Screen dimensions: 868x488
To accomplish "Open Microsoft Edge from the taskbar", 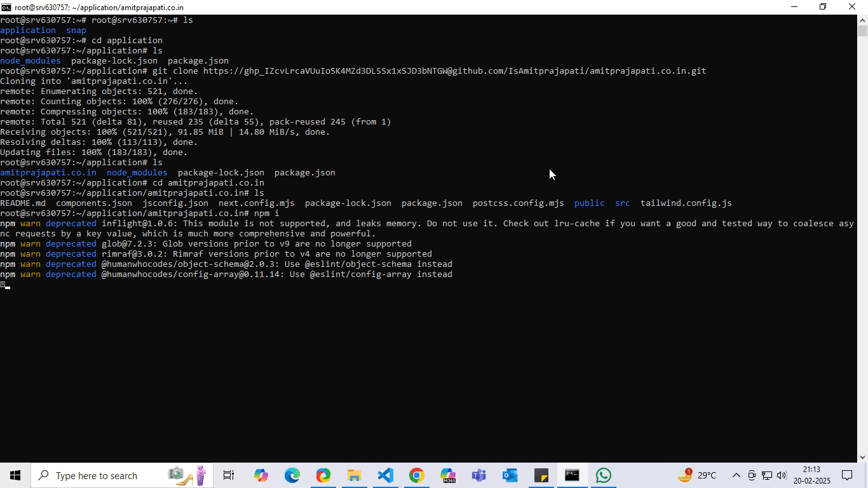I will [292, 475].
